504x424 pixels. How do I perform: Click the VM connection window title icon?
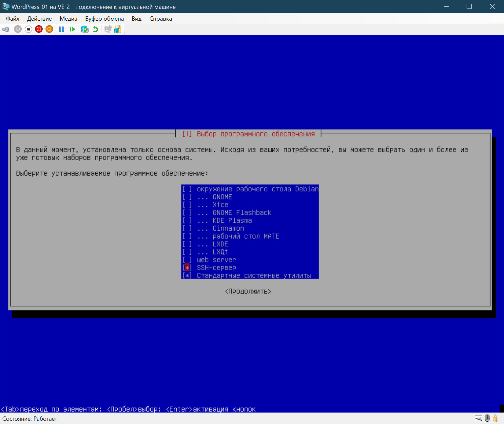tap(6, 7)
